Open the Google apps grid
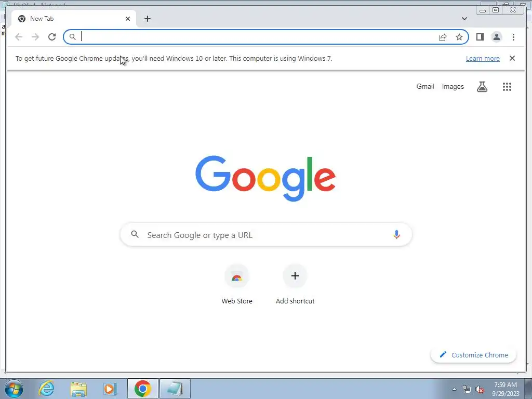The height and width of the screenshot is (399, 532). 507,87
